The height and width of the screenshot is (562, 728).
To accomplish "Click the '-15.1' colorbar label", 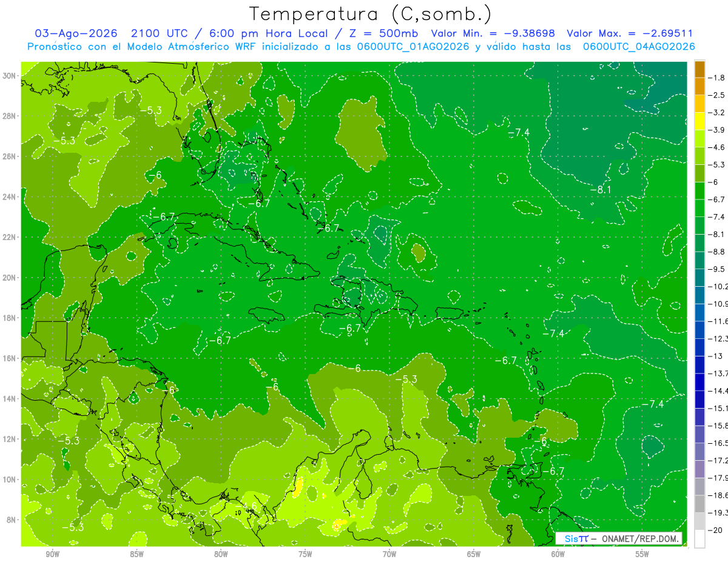I will pos(718,409).
